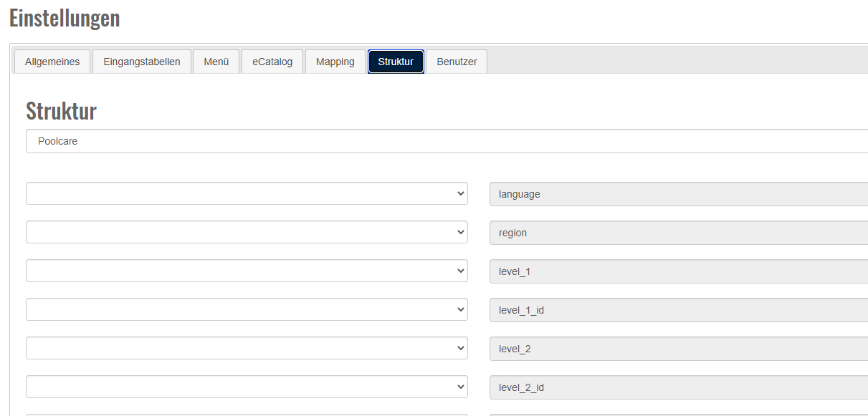Image resolution: width=868 pixels, height=416 pixels.
Task: Click the level_2_id text field
Action: [677, 387]
